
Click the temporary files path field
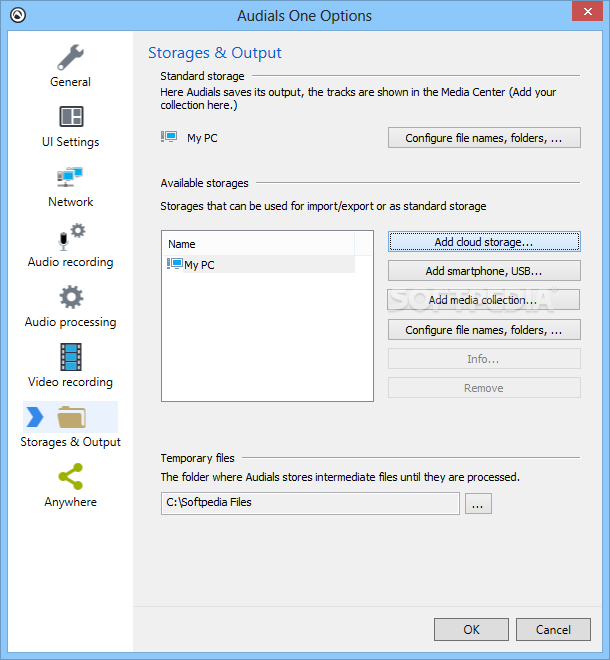pyautogui.click(x=310, y=503)
